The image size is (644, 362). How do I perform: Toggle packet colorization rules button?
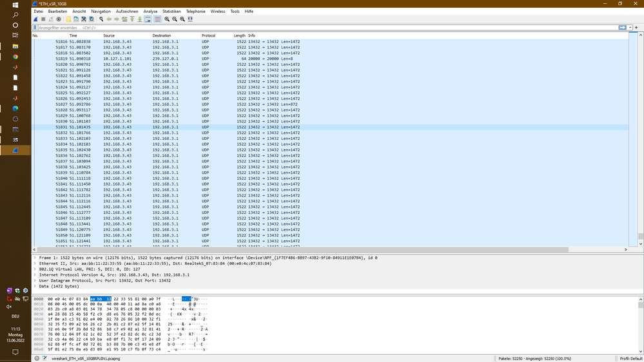[x=157, y=19]
